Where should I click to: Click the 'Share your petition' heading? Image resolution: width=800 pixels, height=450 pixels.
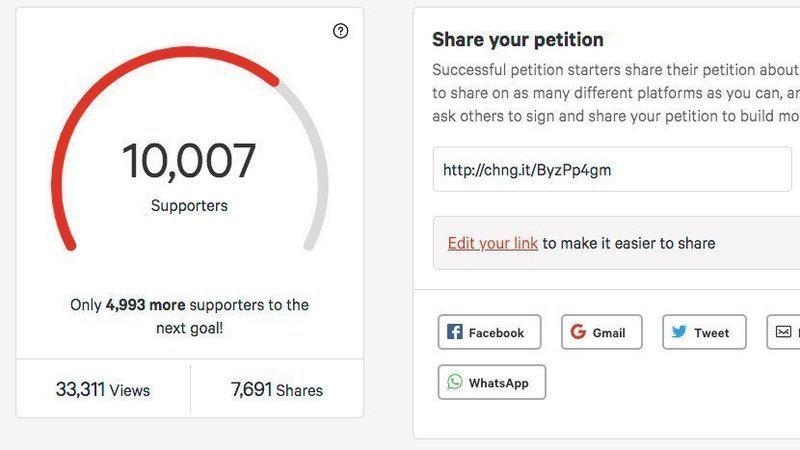pyautogui.click(x=517, y=40)
